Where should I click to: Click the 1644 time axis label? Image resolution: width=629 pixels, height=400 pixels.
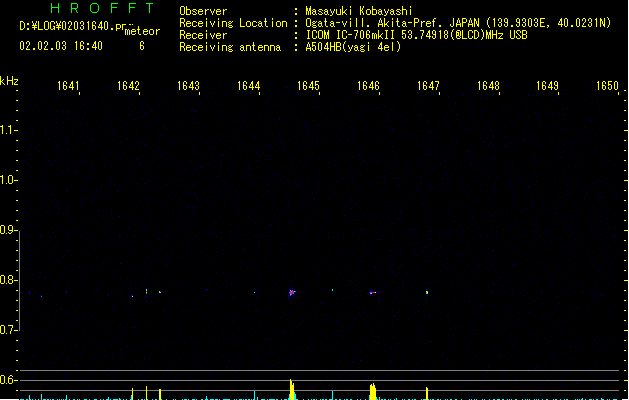248,86
